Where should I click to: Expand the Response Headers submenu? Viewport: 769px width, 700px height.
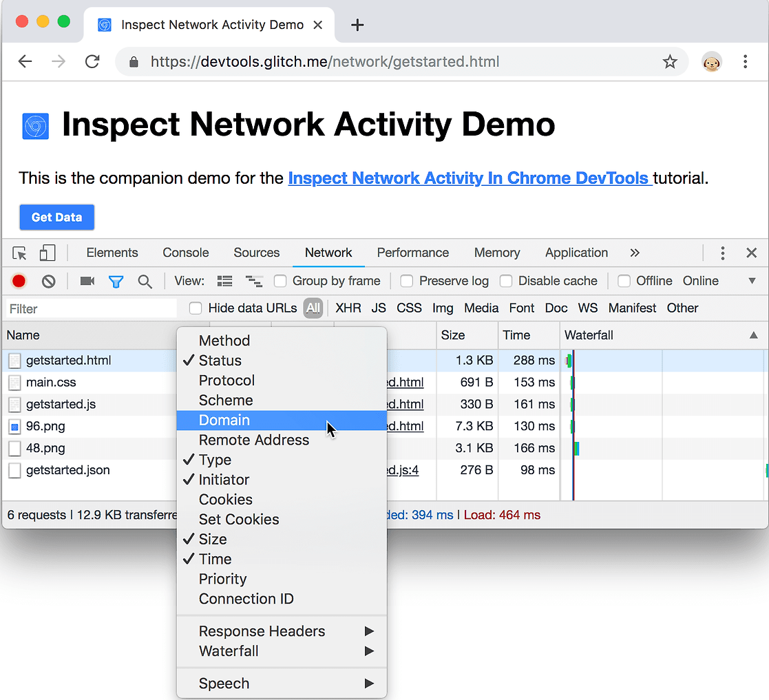[282, 631]
